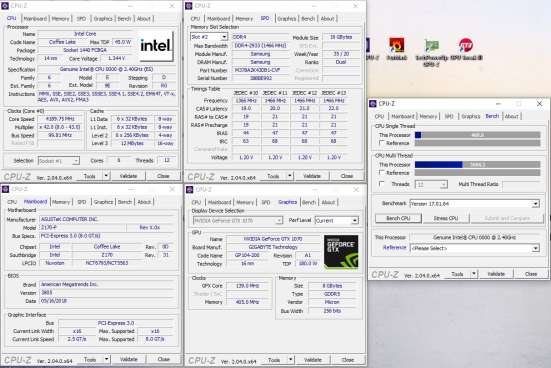Click the Bench CPU button
Viewport: 551px width, 368px height.
(398, 218)
